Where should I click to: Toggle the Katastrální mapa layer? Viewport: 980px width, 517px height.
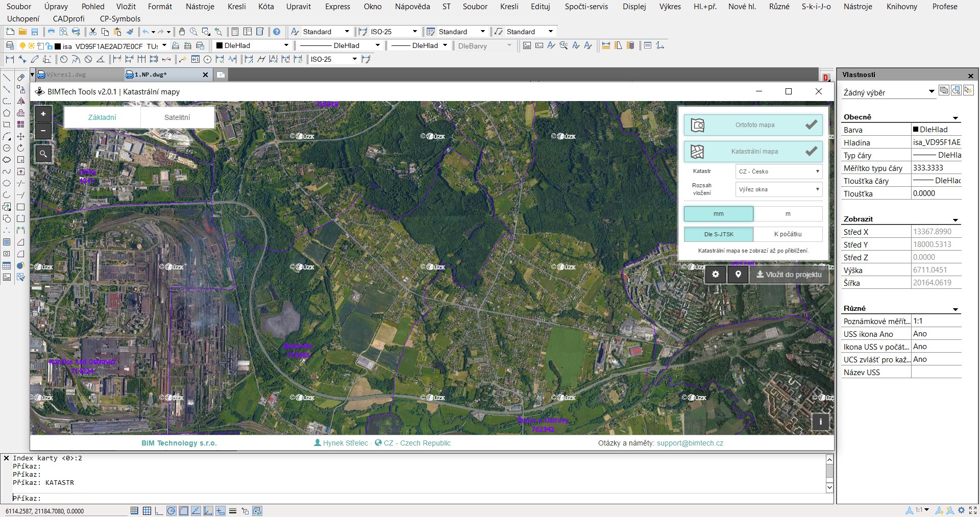753,152
